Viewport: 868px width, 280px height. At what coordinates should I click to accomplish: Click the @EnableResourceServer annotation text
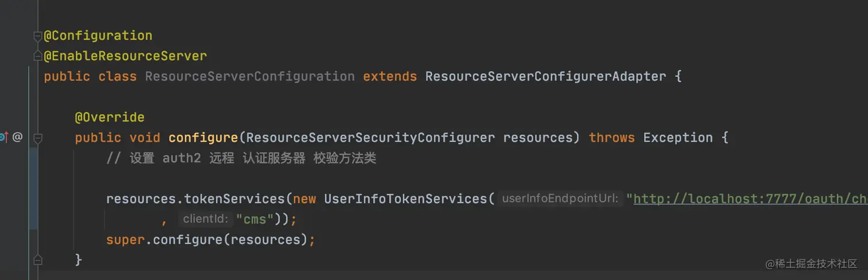click(x=125, y=56)
